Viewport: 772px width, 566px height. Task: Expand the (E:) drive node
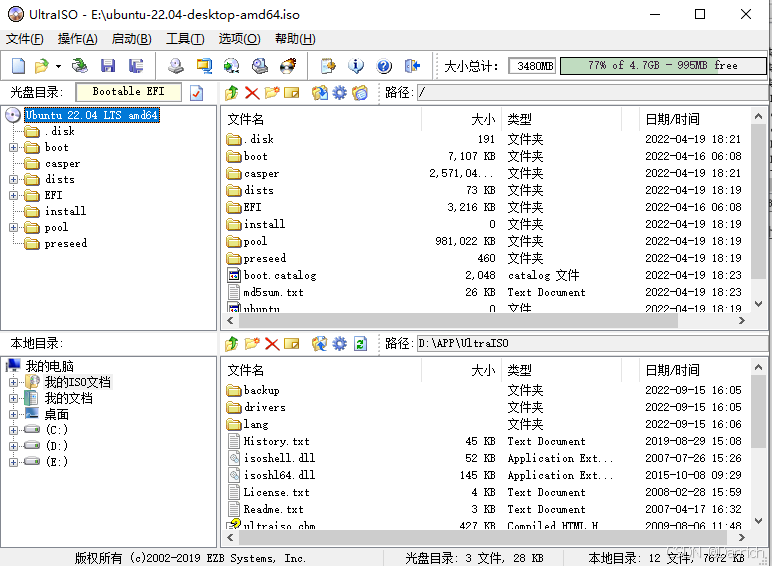13,462
